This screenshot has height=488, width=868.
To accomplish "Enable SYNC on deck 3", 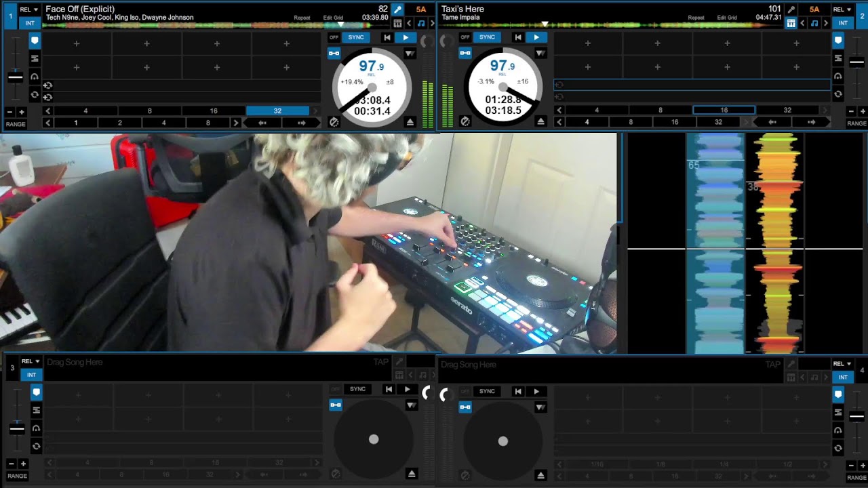I will 357,390.
